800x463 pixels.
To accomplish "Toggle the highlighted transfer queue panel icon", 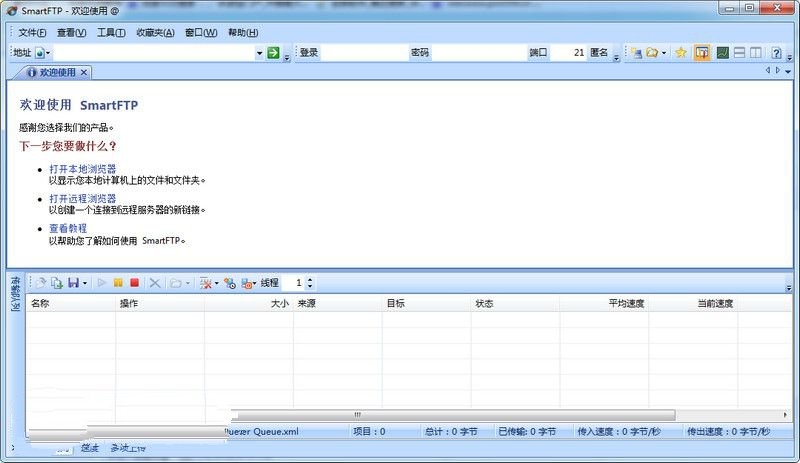I will (x=702, y=53).
